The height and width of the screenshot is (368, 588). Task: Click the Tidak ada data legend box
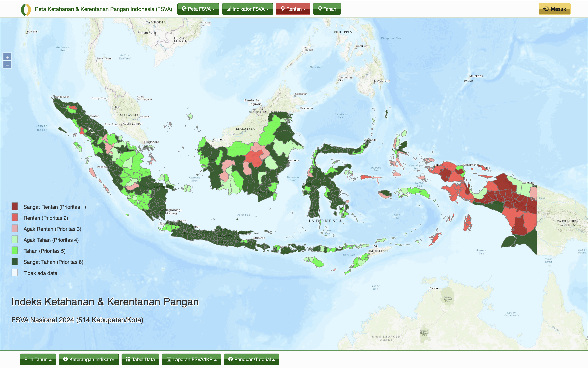point(15,273)
